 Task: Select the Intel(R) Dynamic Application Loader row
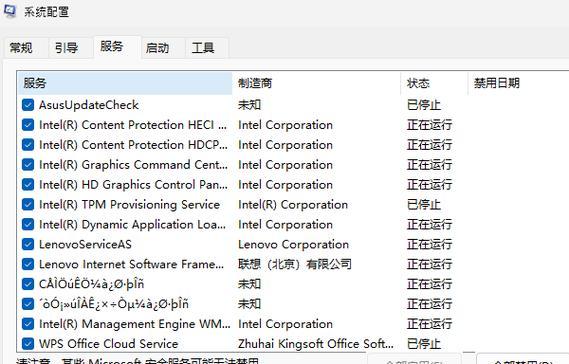point(293,225)
